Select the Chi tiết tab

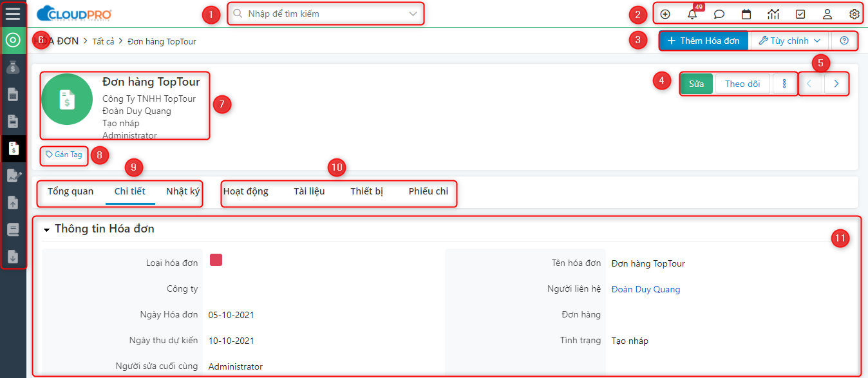tap(130, 191)
